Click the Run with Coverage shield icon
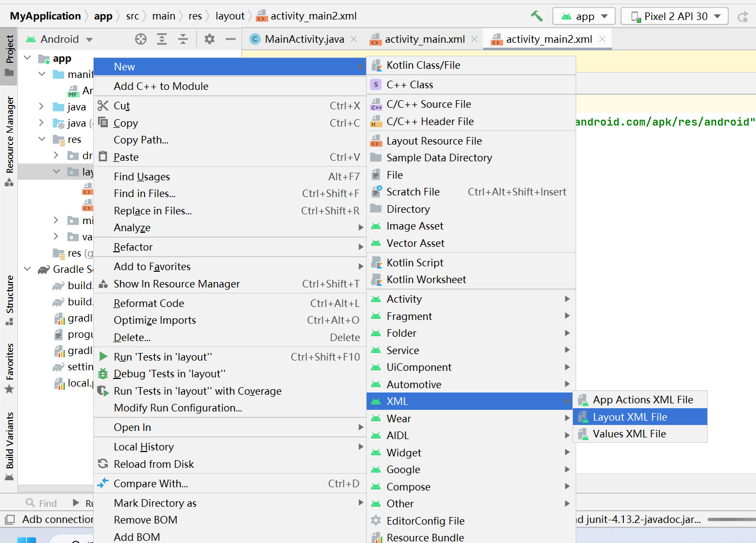Screen dimensions: 756x543 coord(103,391)
